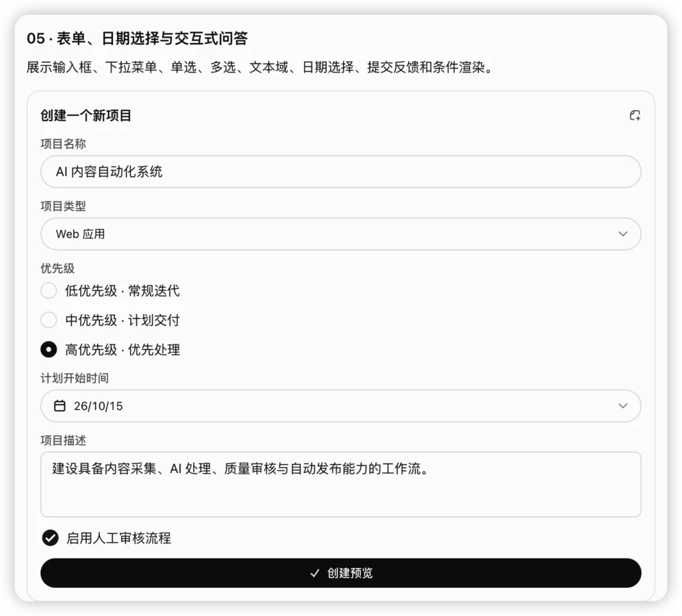Click the description text starting with 展示输入框
Image resolution: width=682 pixels, height=616 pixels.
pyautogui.click(x=261, y=68)
